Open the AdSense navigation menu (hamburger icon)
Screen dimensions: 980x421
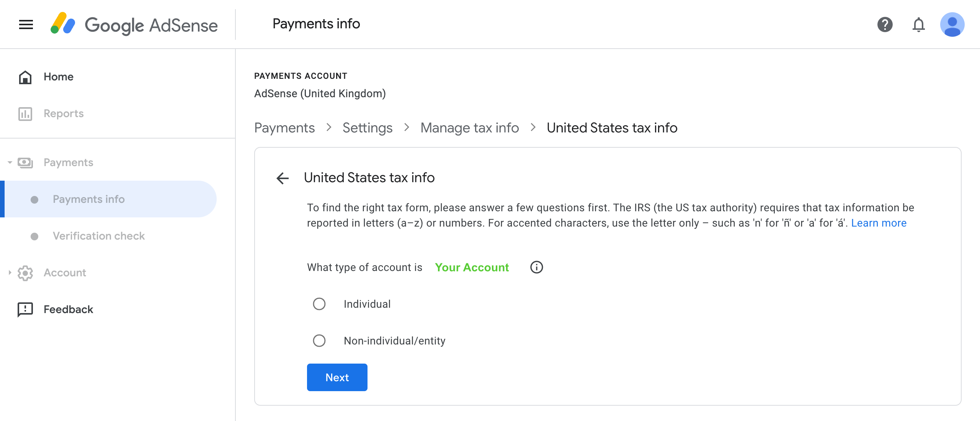[x=25, y=24]
